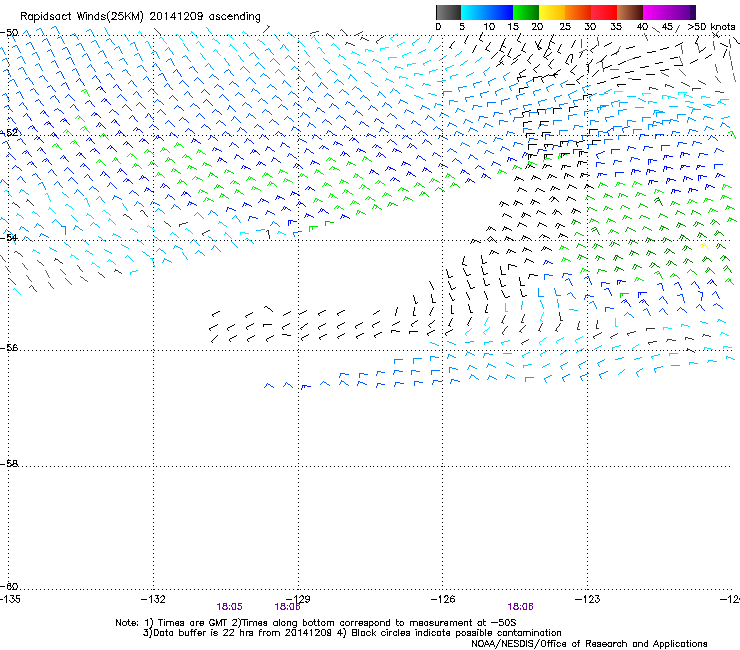Click the date '20141209 ascending' in title

(x=205, y=17)
